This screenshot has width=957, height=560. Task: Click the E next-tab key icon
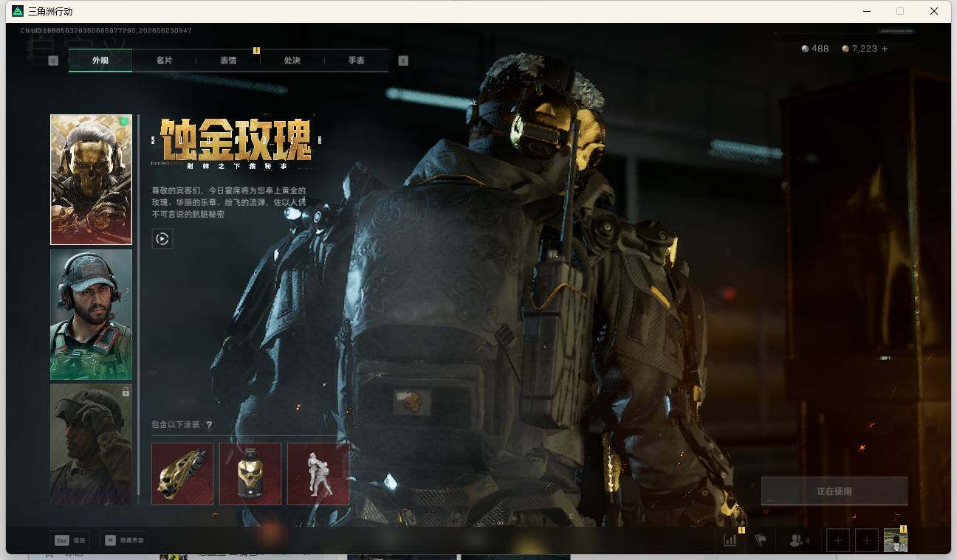pyautogui.click(x=403, y=61)
